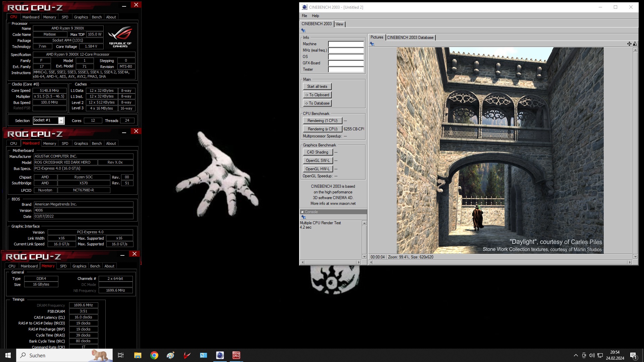
Task: Click the Tester input field
Action: tap(346, 69)
